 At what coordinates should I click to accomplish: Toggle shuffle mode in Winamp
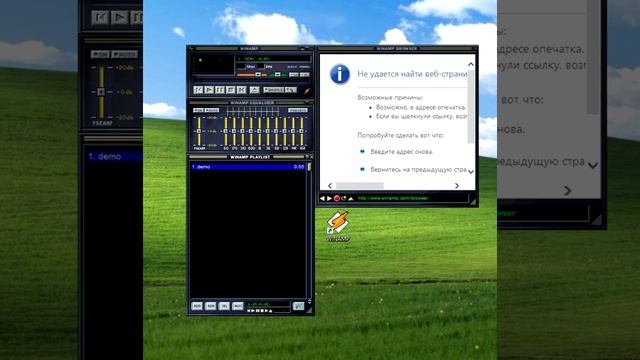click(x=273, y=90)
